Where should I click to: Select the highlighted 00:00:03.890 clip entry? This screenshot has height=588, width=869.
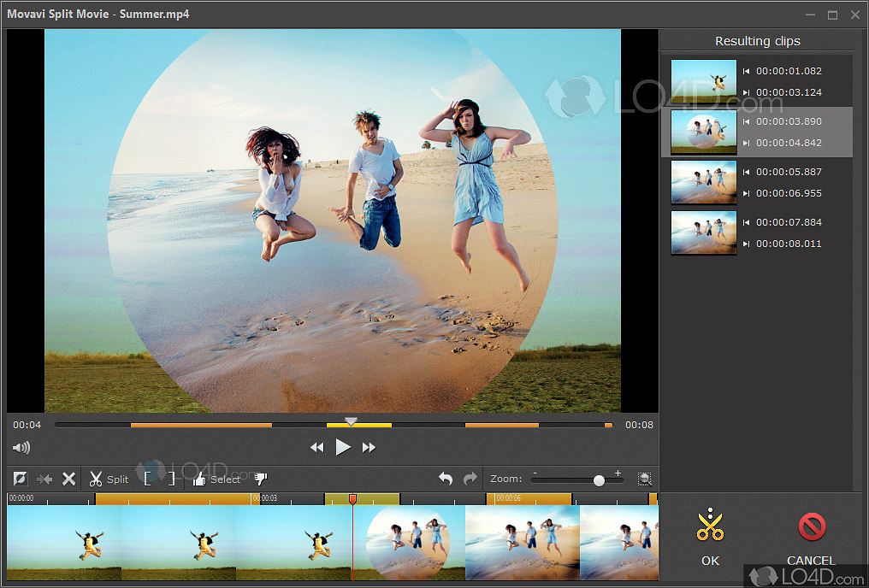(x=757, y=132)
